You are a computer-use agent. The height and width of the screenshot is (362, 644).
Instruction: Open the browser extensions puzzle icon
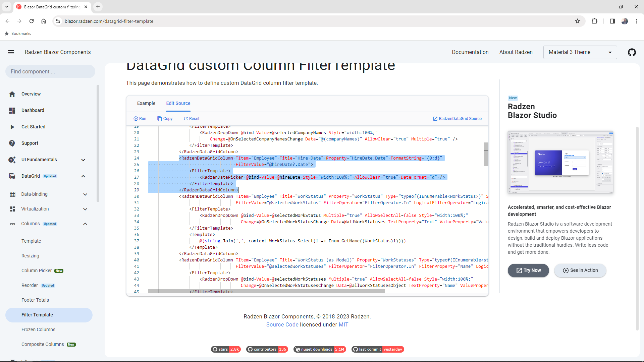(594, 21)
